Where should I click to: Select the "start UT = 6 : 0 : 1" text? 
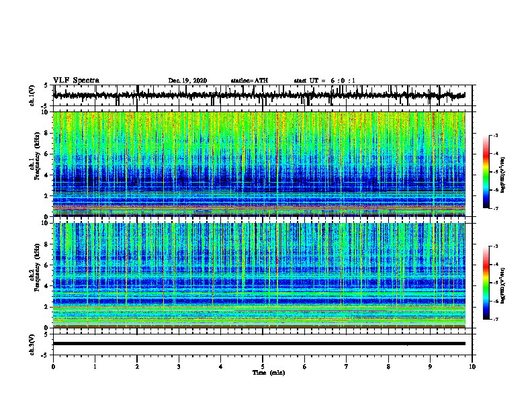click(x=324, y=81)
